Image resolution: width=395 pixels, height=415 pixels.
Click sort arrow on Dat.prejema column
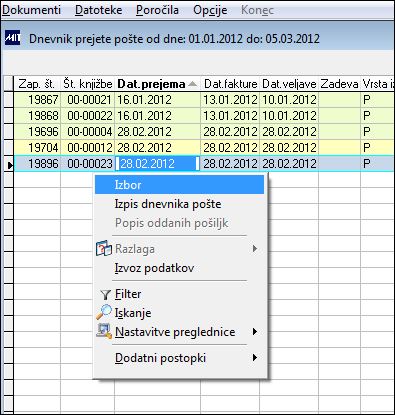tap(192, 84)
